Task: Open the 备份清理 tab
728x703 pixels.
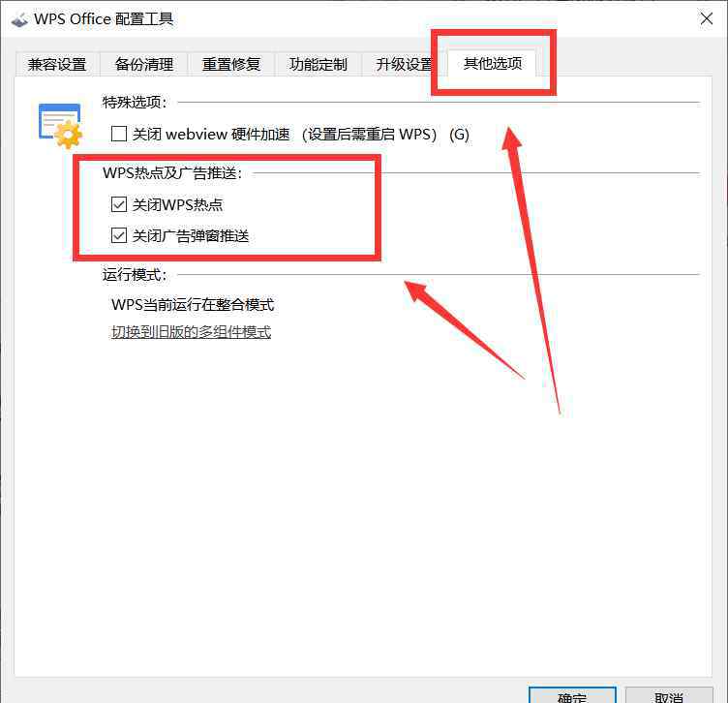Action: coord(144,64)
